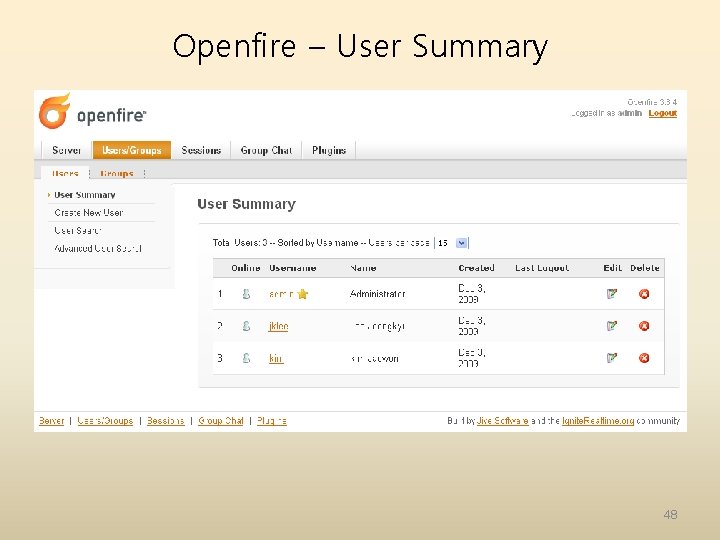Edit the Administrator user via its edit icon

click(x=612, y=294)
